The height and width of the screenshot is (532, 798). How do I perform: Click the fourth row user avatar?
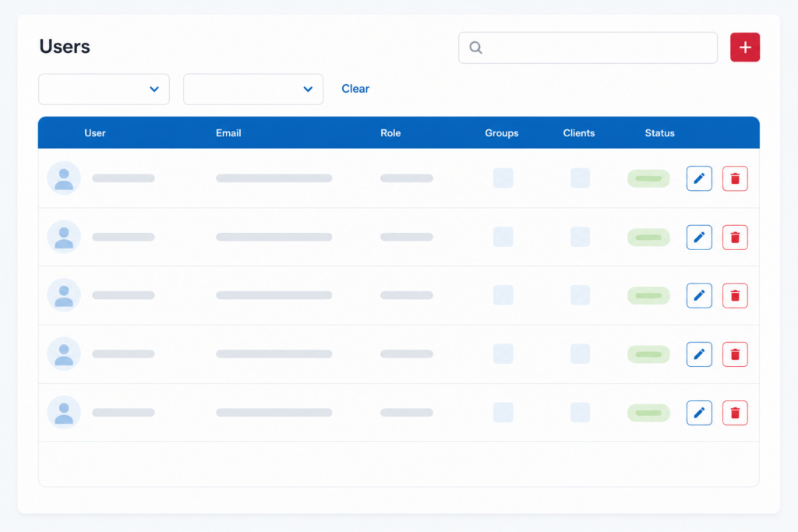coord(64,354)
